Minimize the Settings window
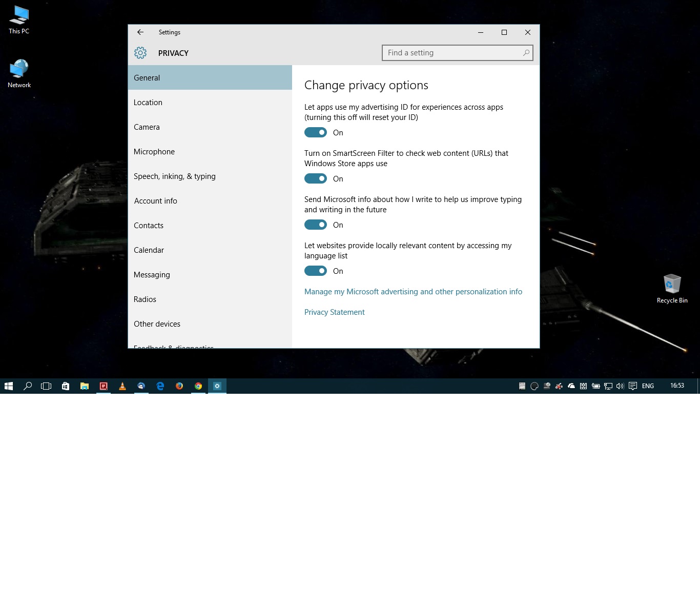Image resolution: width=700 pixels, height=605 pixels. pyautogui.click(x=481, y=32)
